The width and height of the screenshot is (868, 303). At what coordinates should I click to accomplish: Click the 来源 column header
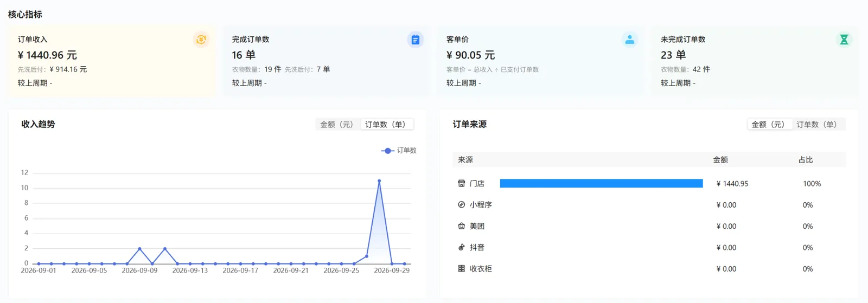pyautogui.click(x=465, y=160)
